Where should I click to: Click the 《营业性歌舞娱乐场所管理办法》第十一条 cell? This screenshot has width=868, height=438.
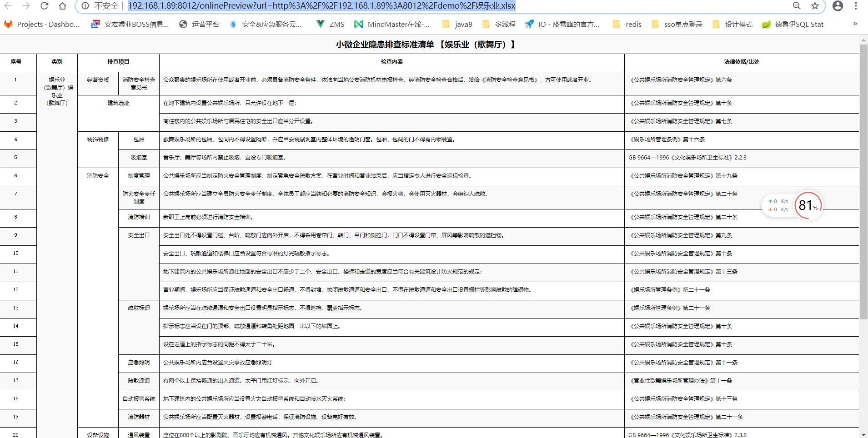pyautogui.click(x=742, y=381)
